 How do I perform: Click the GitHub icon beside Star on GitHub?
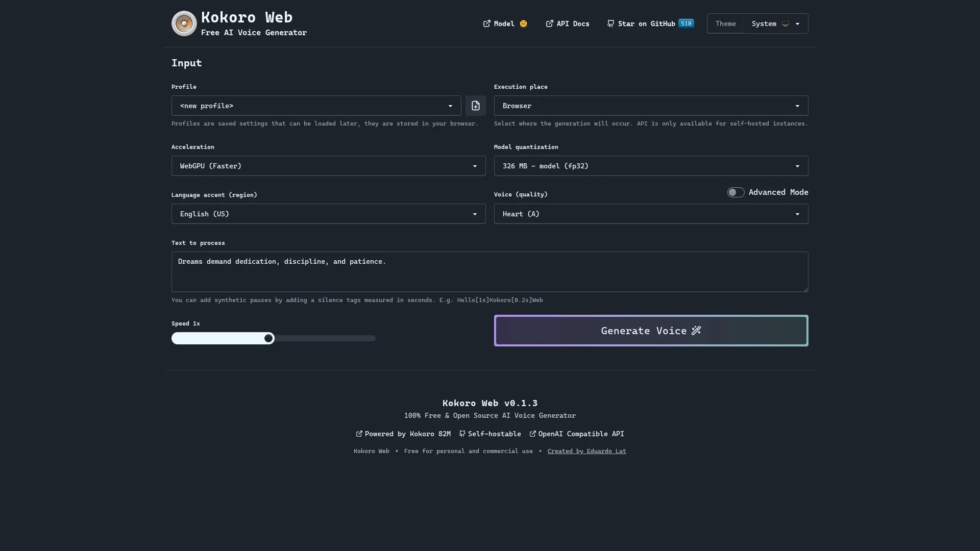point(610,23)
